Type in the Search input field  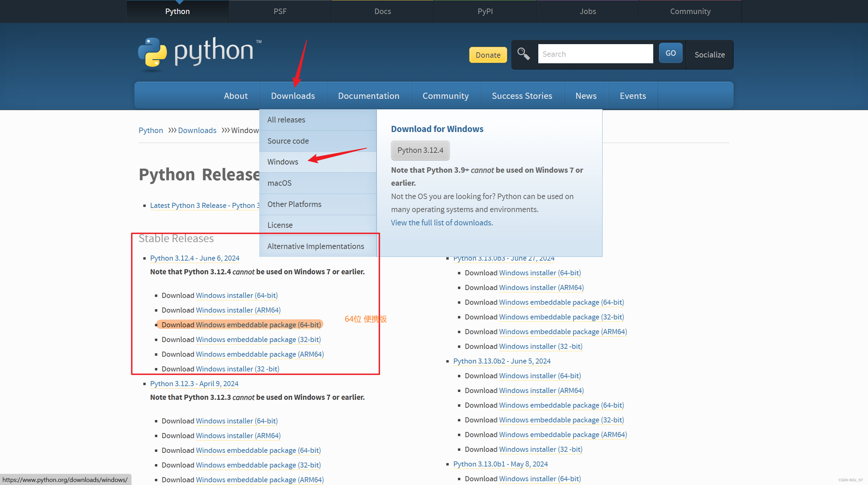pyautogui.click(x=595, y=54)
